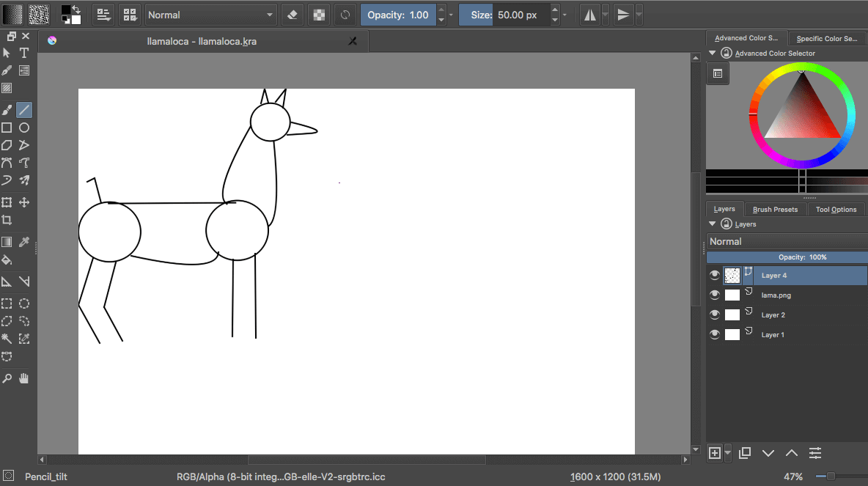Select the Crop tool
The image size is (868, 486).
coord(7,219)
